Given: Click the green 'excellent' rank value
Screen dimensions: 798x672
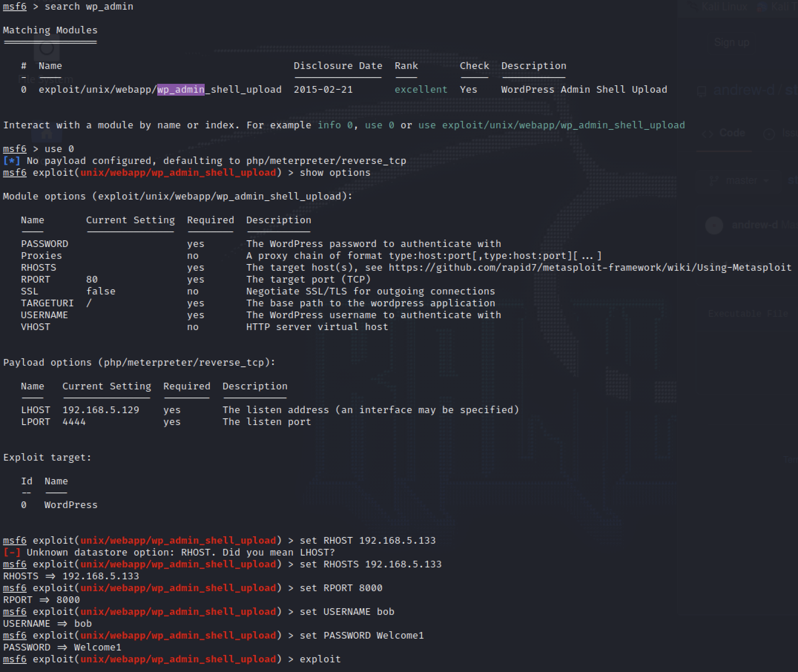Looking at the screenshot, I should [x=421, y=89].
